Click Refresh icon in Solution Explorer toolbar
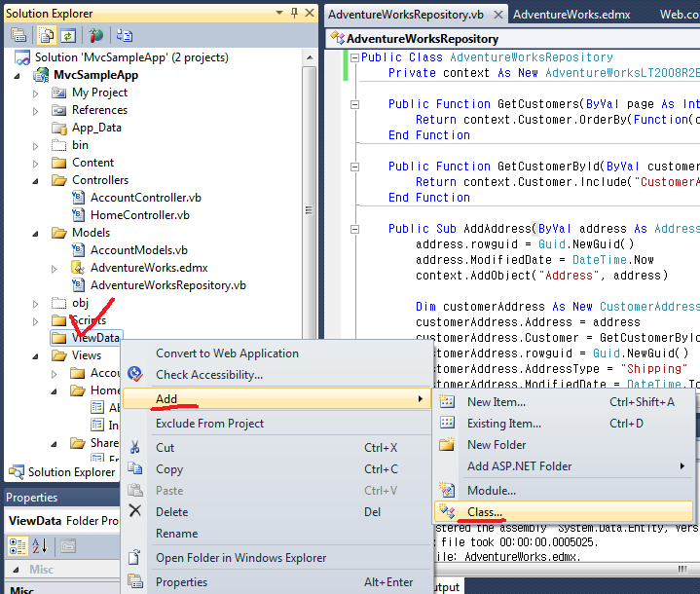700x594 pixels. (x=68, y=35)
